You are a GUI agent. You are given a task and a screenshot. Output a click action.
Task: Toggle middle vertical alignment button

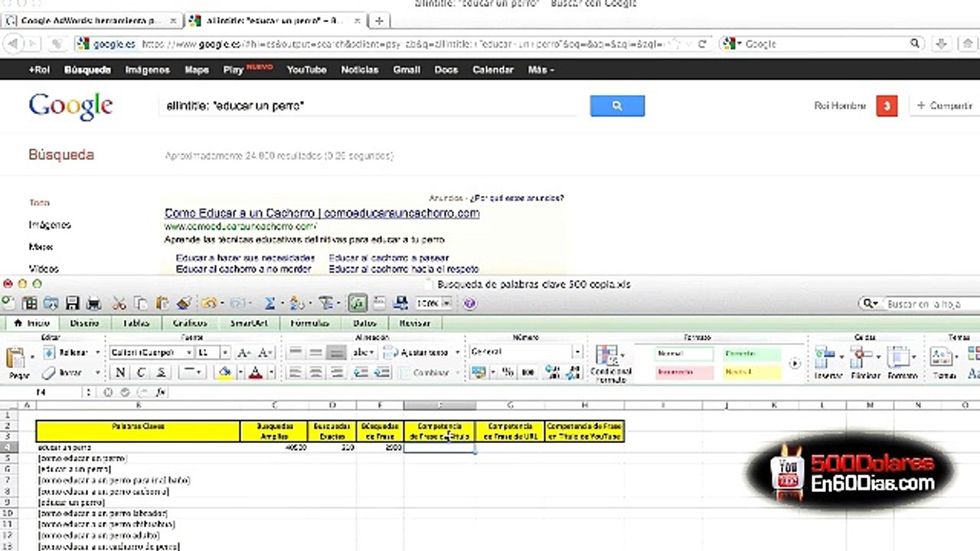click(x=315, y=352)
